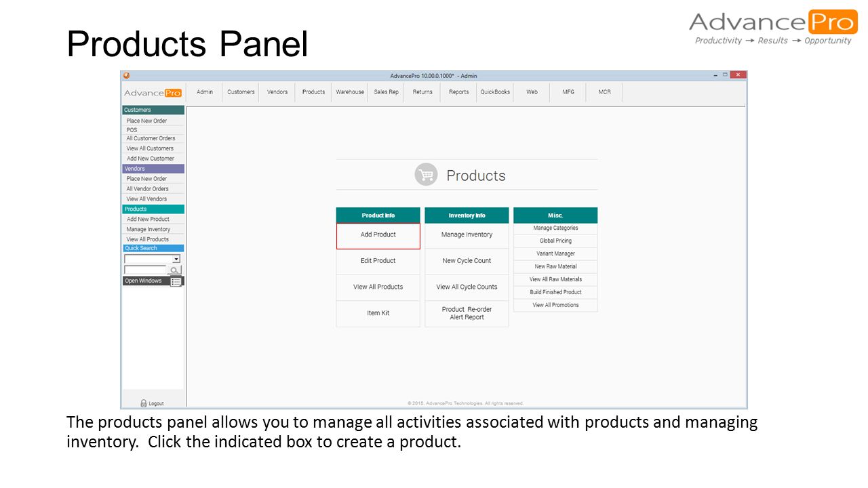
Task: Open View All Promotions
Action: pyautogui.click(x=555, y=305)
